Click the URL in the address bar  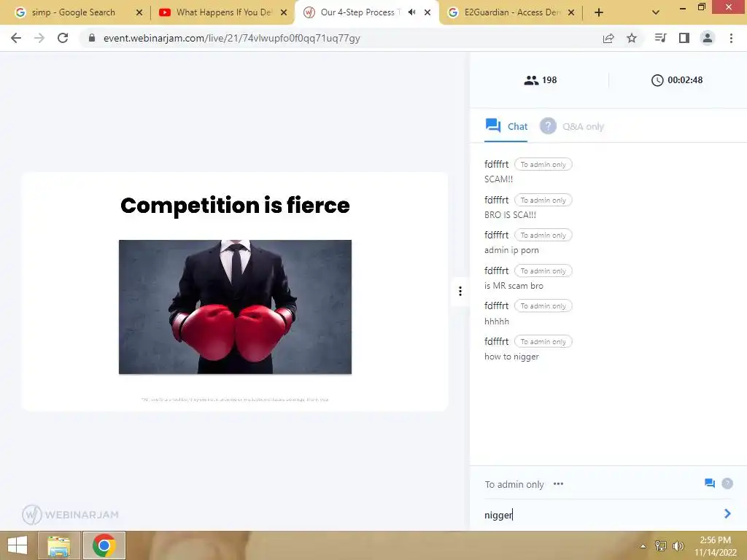(x=231, y=38)
